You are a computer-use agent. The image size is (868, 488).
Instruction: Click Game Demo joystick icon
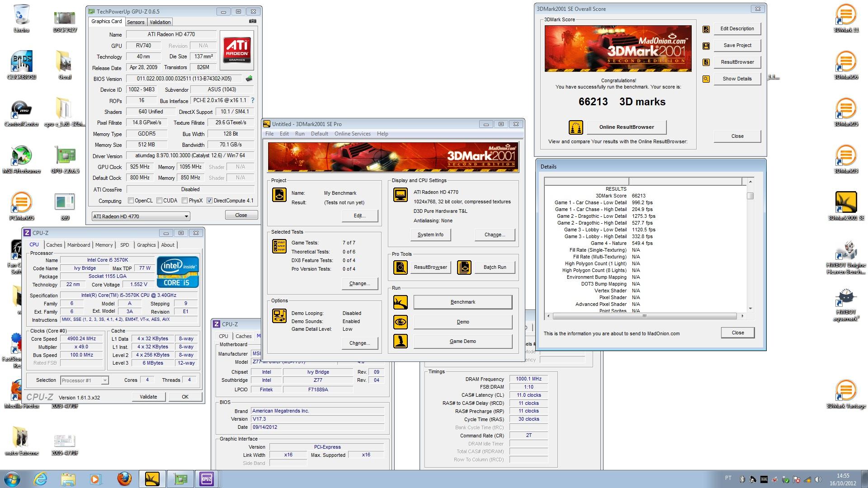pyautogui.click(x=400, y=341)
